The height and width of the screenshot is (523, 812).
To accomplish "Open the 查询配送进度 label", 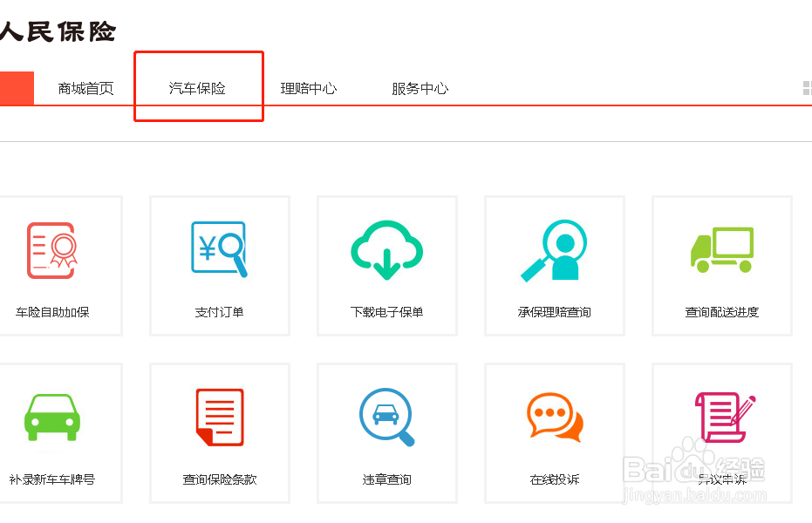I will point(722,312).
